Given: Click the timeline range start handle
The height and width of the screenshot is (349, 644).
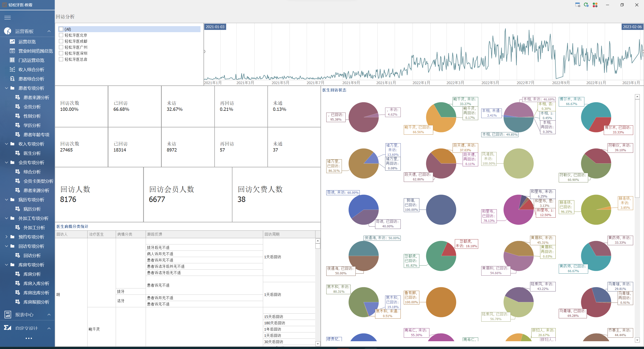Looking at the screenshot, I should click(x=204, y=52).
